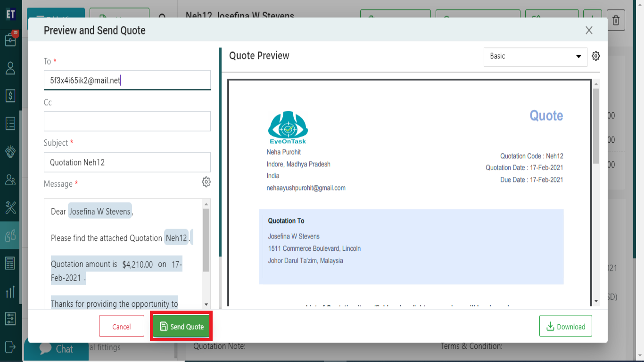The height and width of the screenshot is (362, 644).
Task: Open the calculator icon in sidebar
Action: 10,263
